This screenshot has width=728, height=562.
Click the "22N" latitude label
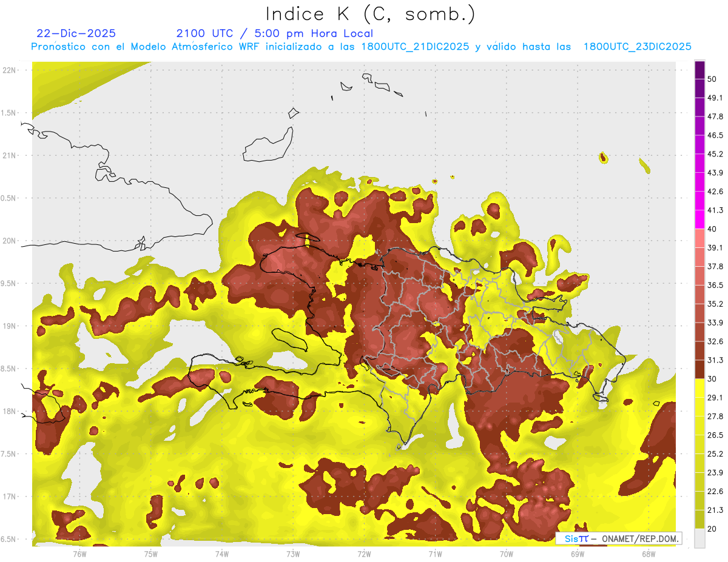9,70
